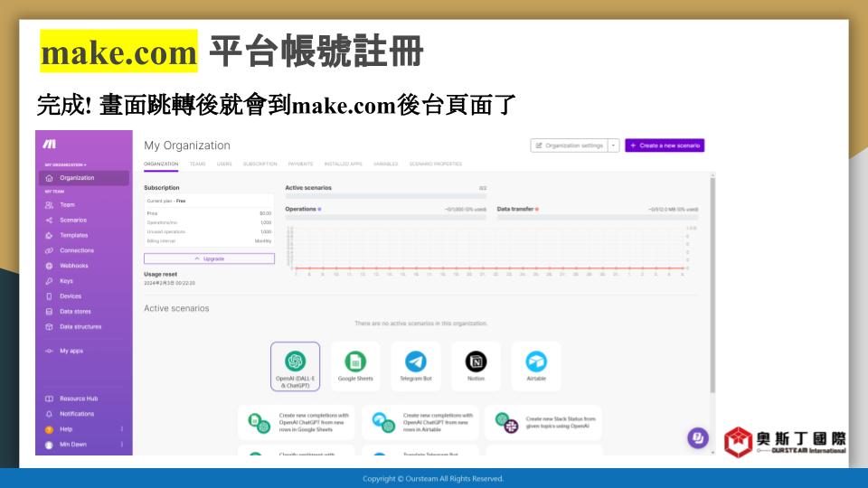Select the Notion app tile
Viewport: 868px width, 488px height.
pyautogui.click(x=476, y=366)
